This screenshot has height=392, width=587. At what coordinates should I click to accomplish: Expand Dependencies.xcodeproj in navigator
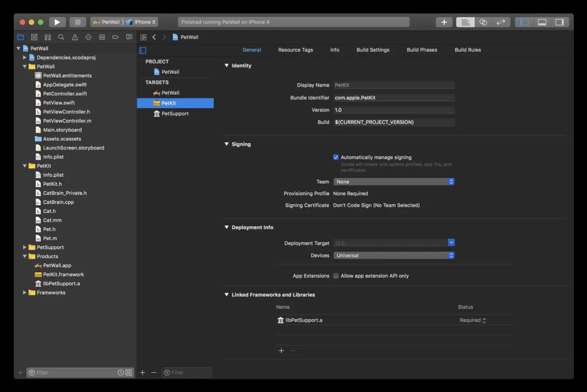point(25,58)
